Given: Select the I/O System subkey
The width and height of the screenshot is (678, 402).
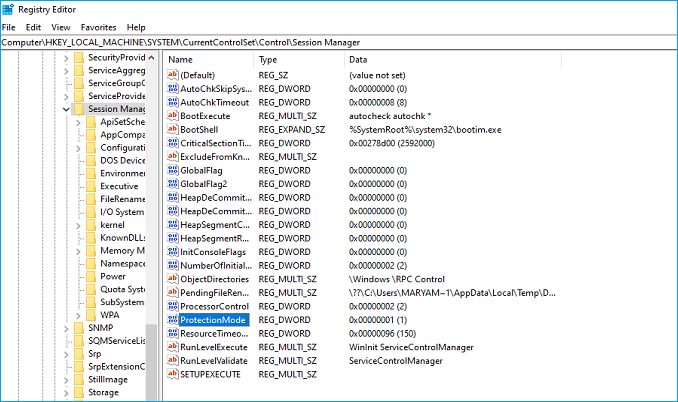Looking at the screenshot, I should click(x=122, y=212).
